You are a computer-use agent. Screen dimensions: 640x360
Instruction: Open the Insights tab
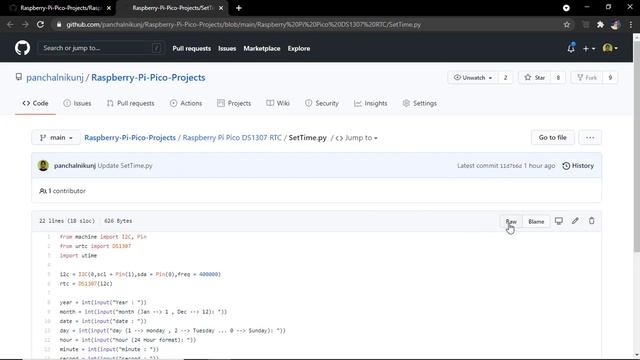[x=371, y=103]
